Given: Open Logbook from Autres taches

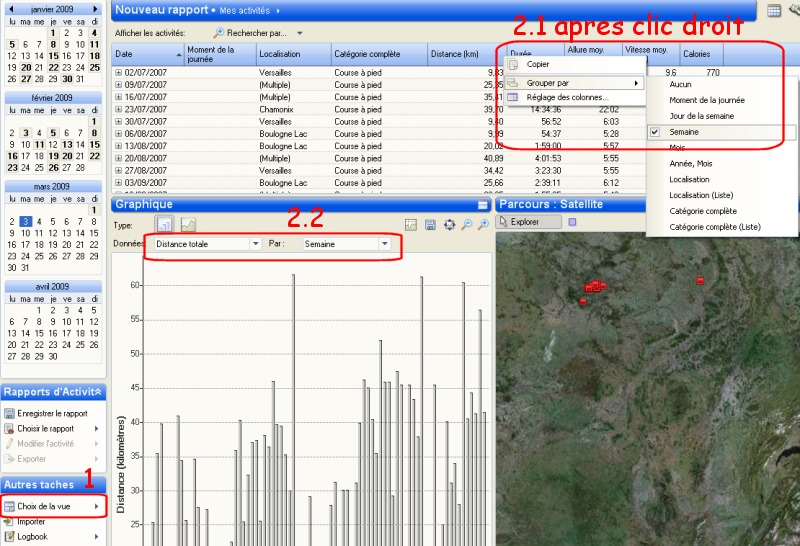Looking at the screenshot, I should [x=32, y=536].
